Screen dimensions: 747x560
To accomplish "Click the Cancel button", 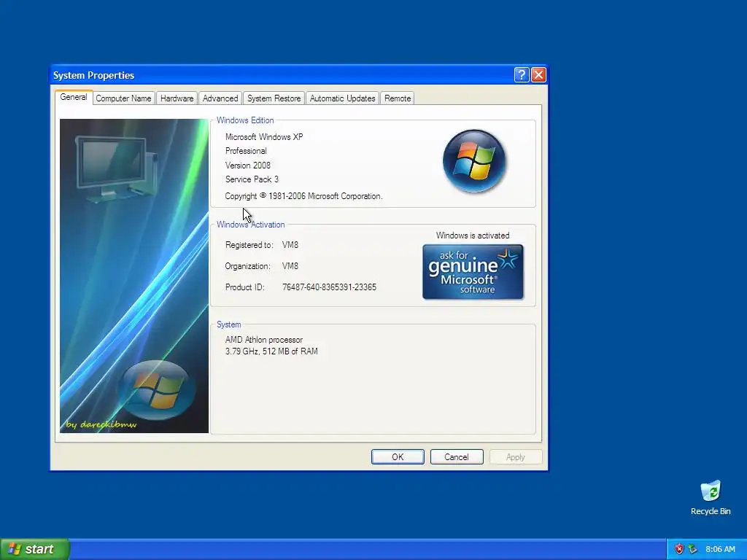I will point(457,456).
